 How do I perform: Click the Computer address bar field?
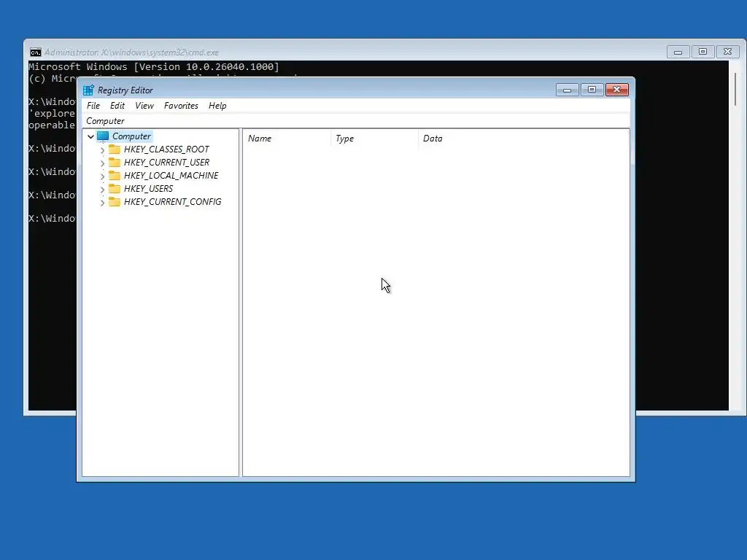click(356, 121)
